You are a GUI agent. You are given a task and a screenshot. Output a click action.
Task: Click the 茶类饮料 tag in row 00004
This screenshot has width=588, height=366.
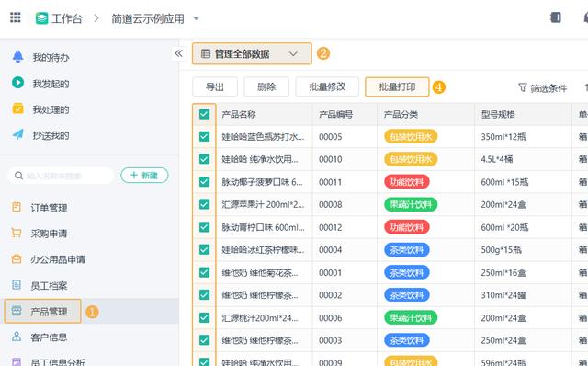pyautogui.click(x=406, y=250)
